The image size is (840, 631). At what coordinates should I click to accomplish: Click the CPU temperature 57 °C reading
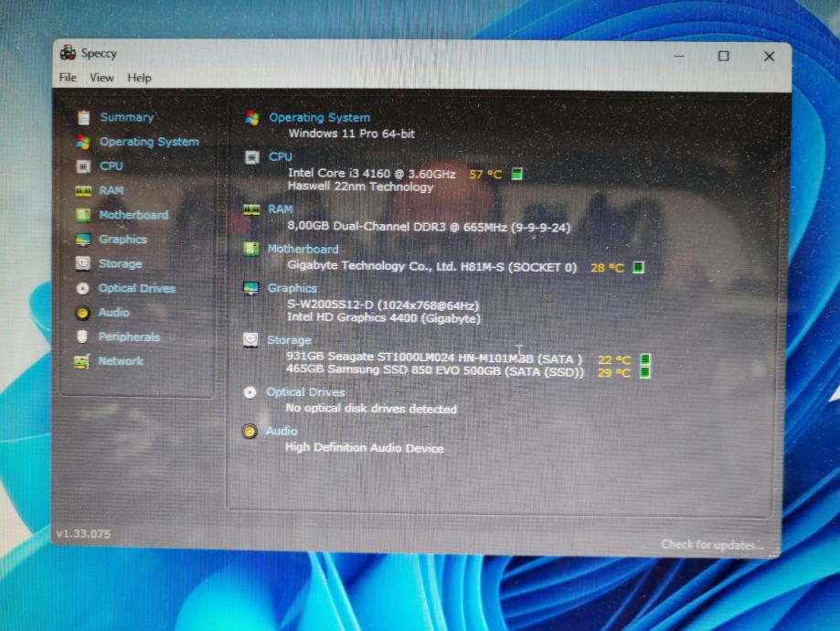tap(485, 175)
